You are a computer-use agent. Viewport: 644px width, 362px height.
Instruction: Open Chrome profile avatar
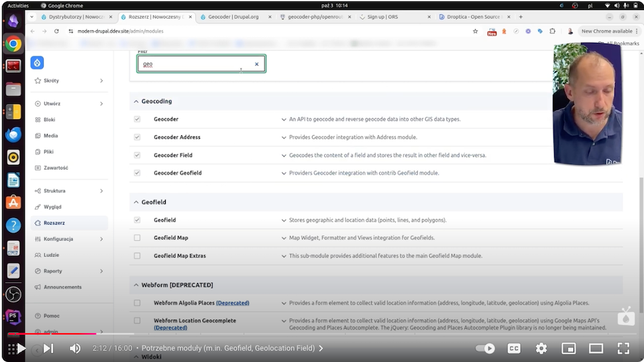click(570, 32)
